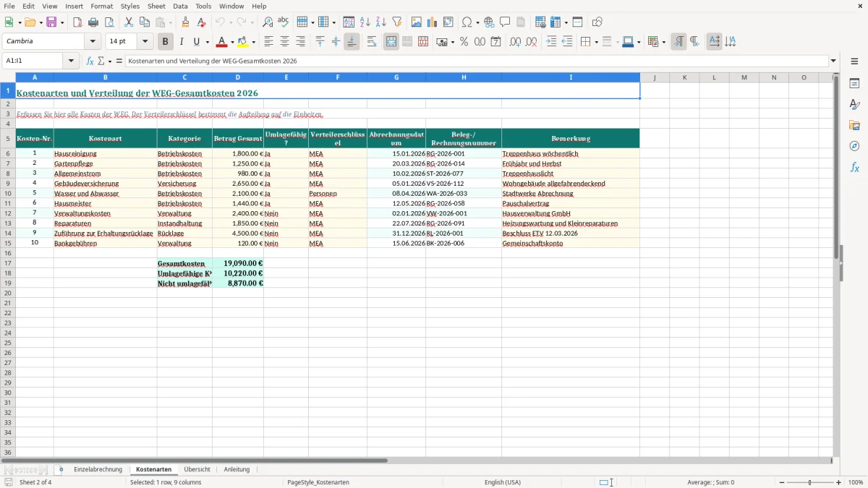The height and width of the screenshot is (488, 868).
Task: Toggle Wrap Text button
Action: coord(372,42)
